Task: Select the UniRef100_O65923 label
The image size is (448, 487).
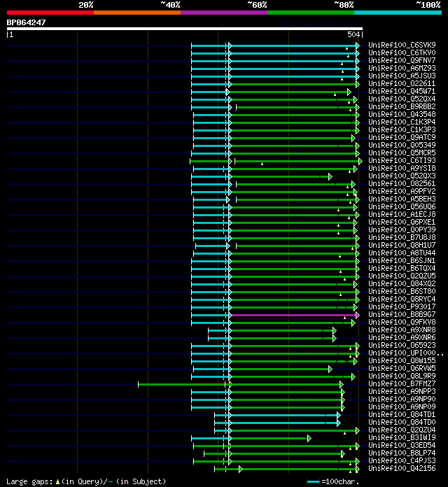Action: click(402, 346)
